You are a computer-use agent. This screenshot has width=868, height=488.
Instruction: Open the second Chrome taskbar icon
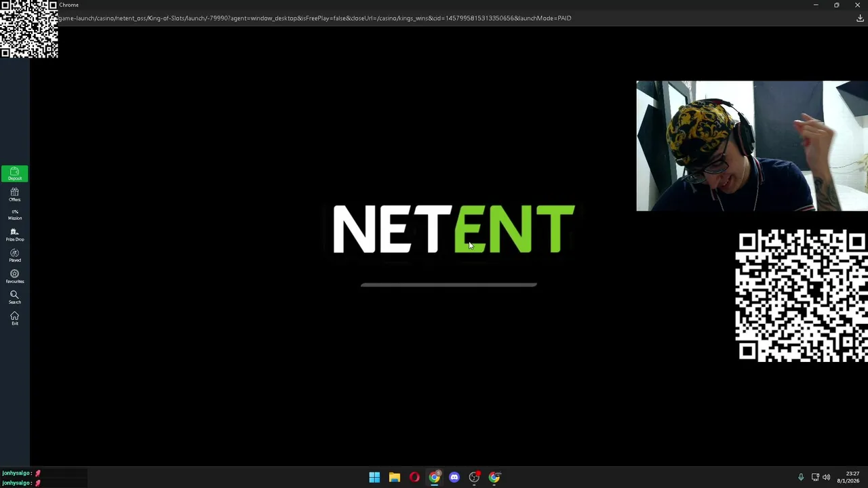[494, 477]
